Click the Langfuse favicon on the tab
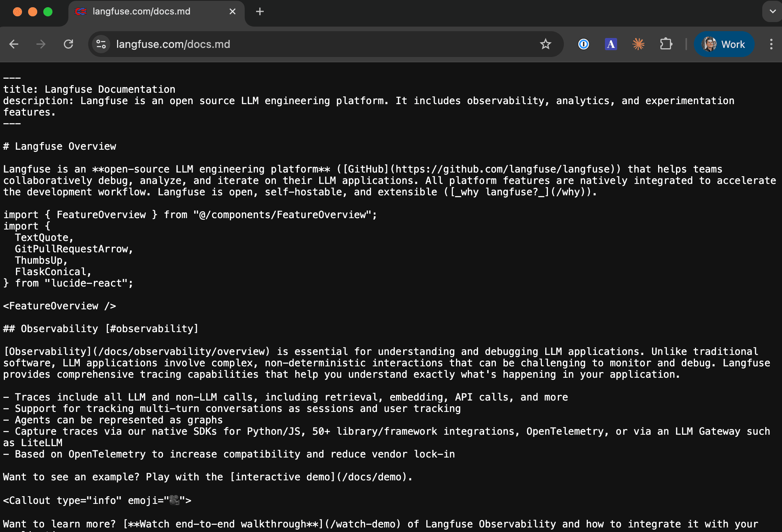This screenshot has height=532, width=782. pos(81,11)
